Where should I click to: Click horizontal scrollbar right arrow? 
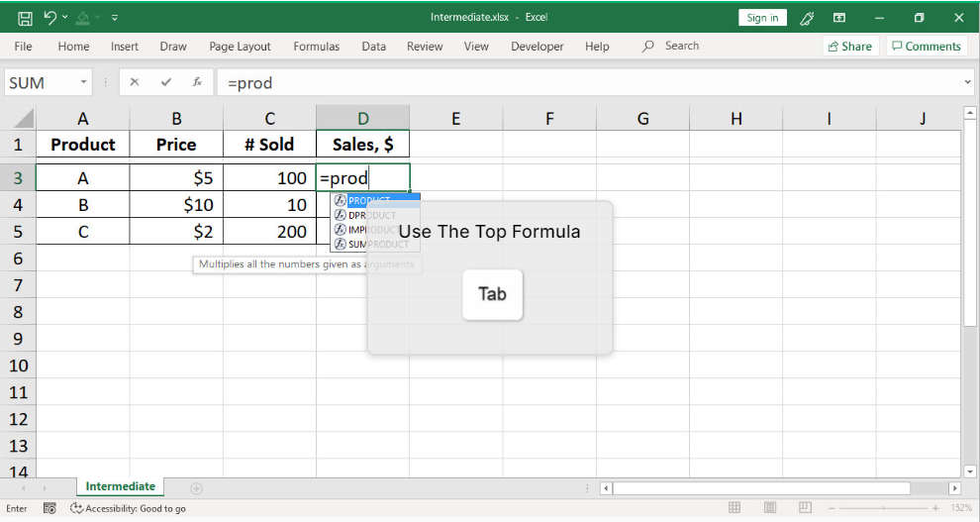coord(954,488)
